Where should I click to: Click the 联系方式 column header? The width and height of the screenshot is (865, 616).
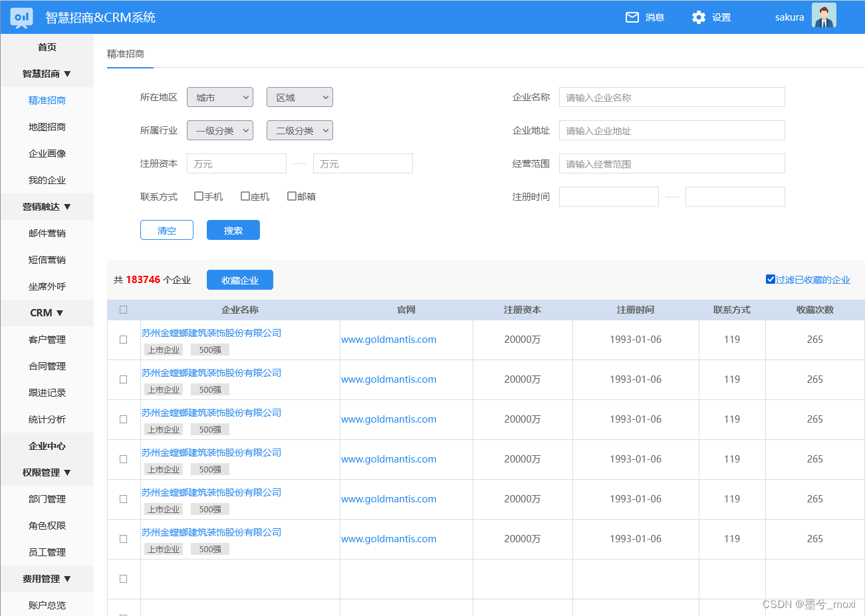[x=732, y=310]
